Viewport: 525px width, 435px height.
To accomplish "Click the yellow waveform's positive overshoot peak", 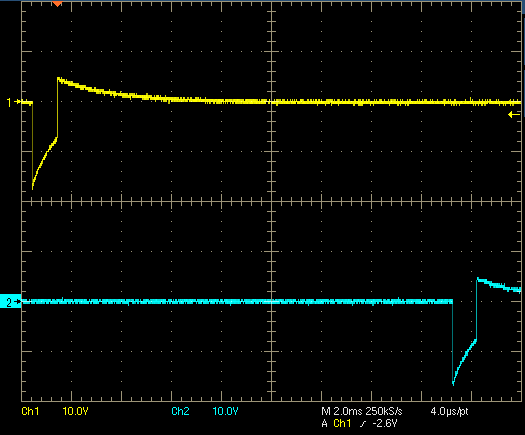I will 58,79.
